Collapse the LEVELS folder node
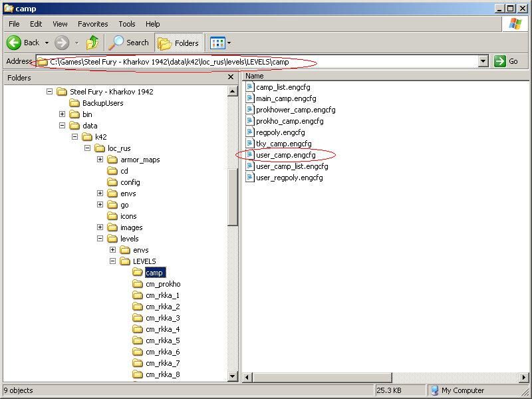Screen dimensions: 532x399 point(112,261)
